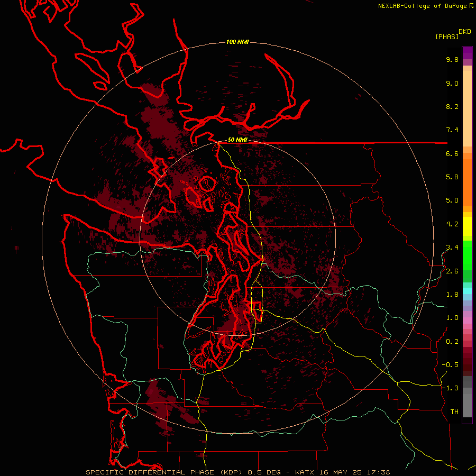
Task: Click the purple segment at colorbar top
Action: click(x=467, y=53)
